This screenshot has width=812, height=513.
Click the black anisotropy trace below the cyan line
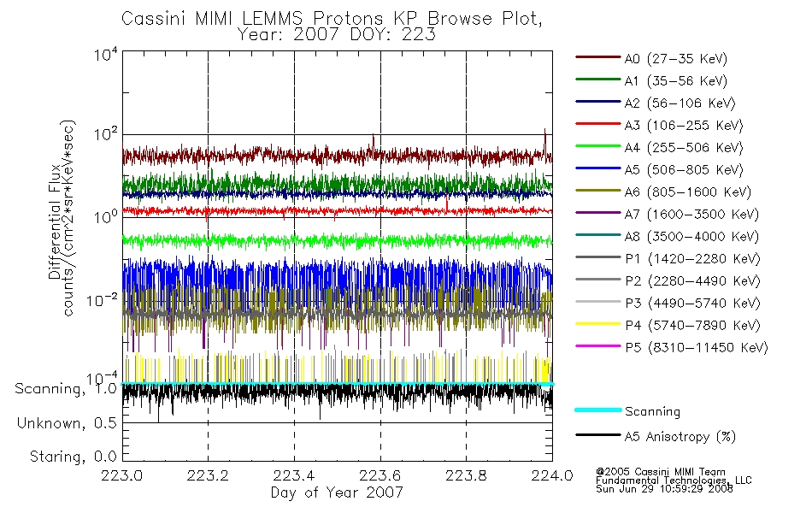point(337,394)
